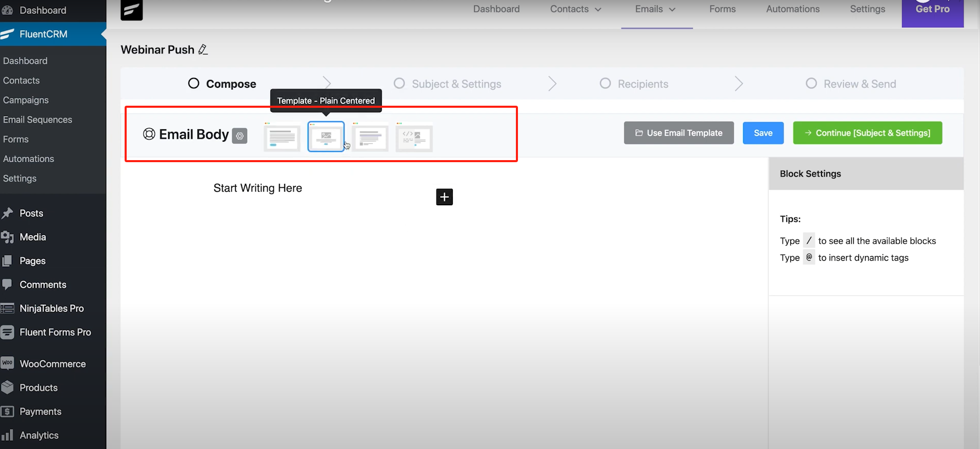980x449 pixels.
Task: Click the FluentCRM logo icon in header
Action: tap(132, 10)
